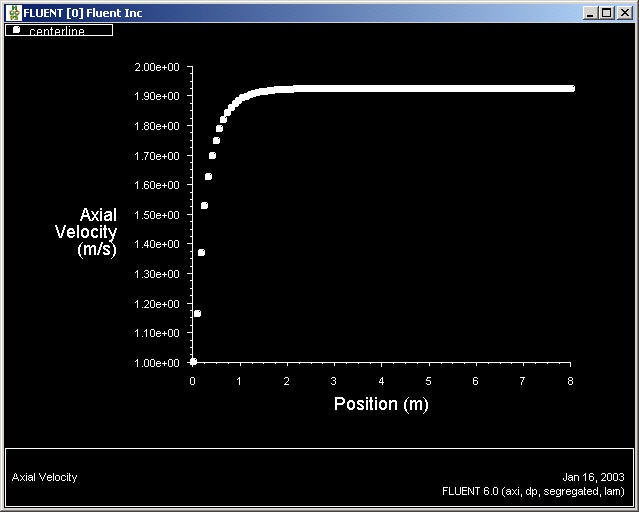639x512 pixels.
Task: Minimize the FLUENT graphics window
Action: pos(590,13)
